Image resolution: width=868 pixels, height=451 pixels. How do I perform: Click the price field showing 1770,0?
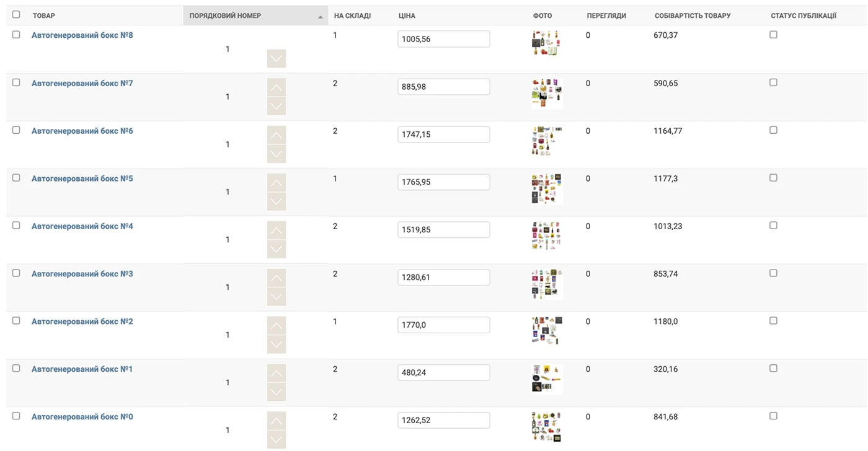tap(443, 325)
